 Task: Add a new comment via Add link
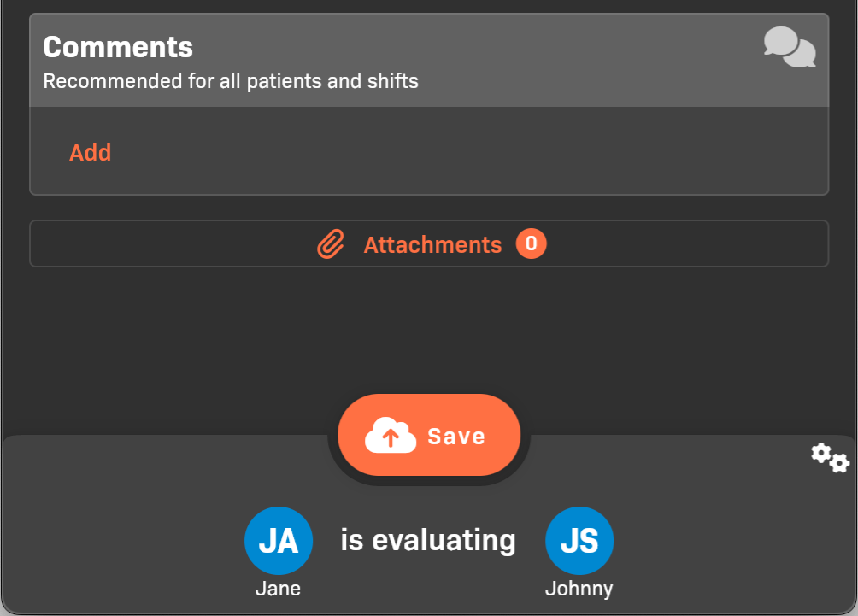coord(91,152)
